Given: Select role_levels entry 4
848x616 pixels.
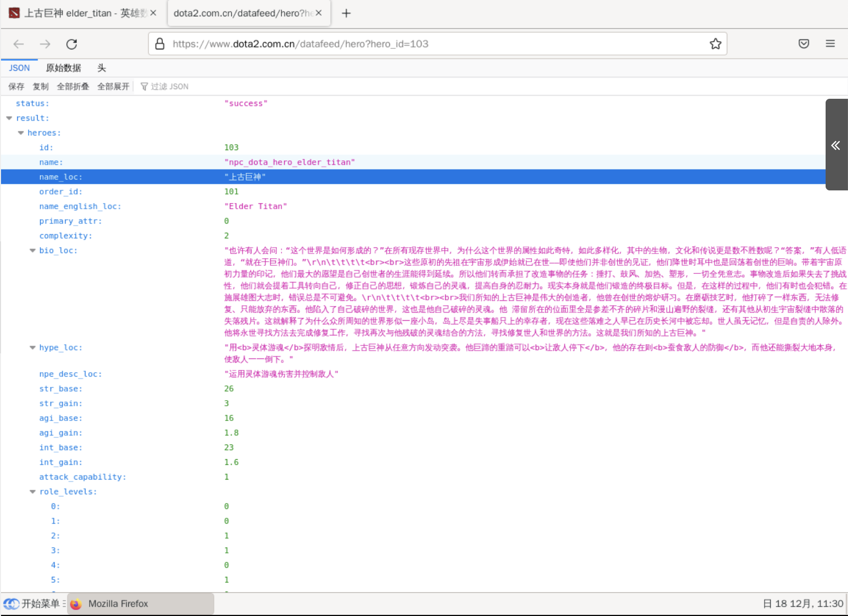Looking at the screenshot, I should pos(424,566).
